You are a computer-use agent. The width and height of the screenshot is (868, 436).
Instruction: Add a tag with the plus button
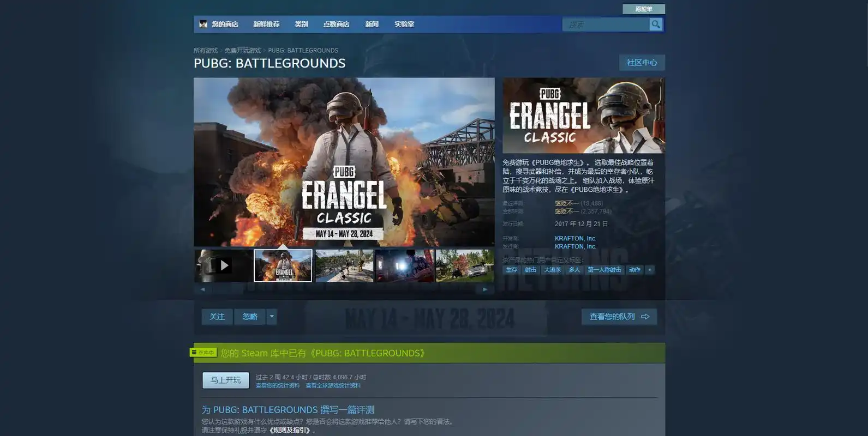click(x=650, y=270)
